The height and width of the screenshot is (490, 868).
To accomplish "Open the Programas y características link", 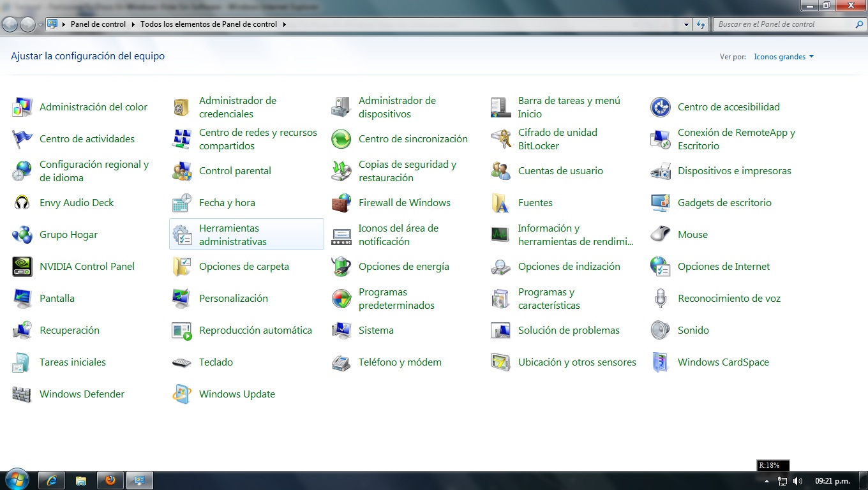I will pos(549,299).
